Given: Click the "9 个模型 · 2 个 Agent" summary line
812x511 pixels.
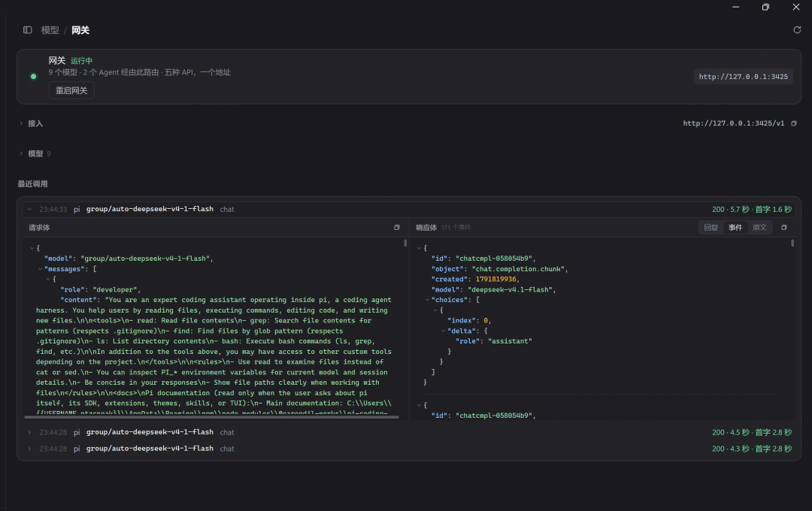Looking at the screenshot, I should pos(140,72).
